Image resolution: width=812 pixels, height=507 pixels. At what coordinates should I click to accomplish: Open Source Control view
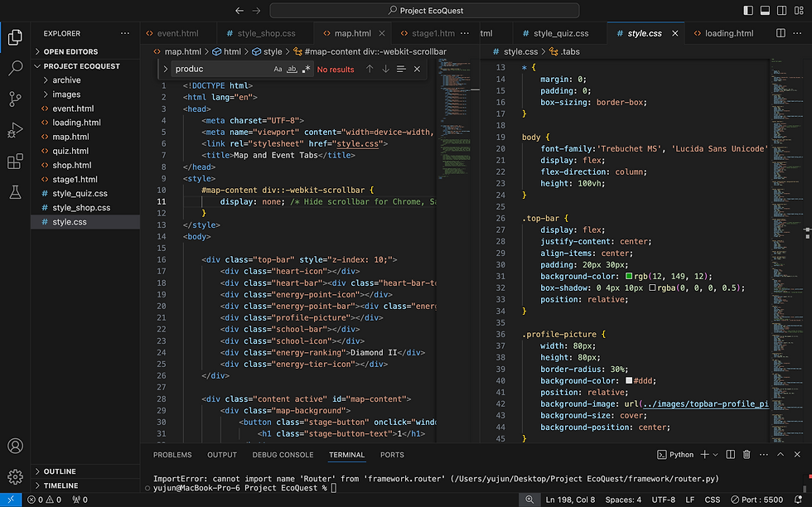(15, 99)
